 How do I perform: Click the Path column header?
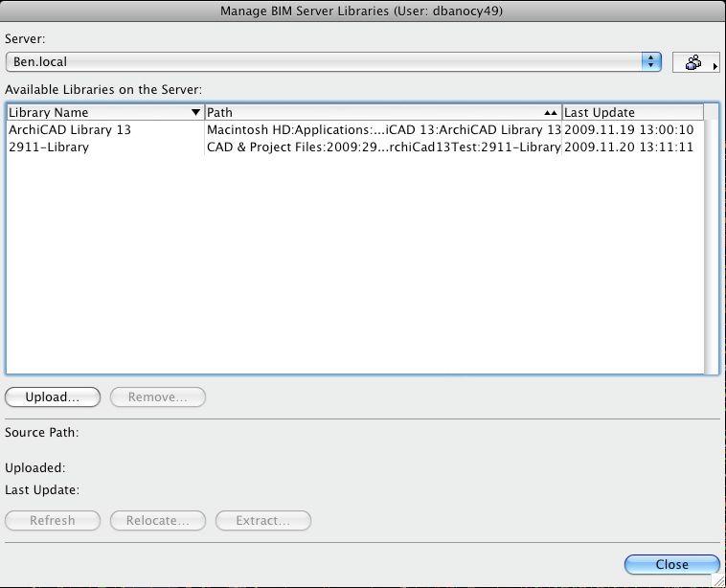(x=383, y=112)
